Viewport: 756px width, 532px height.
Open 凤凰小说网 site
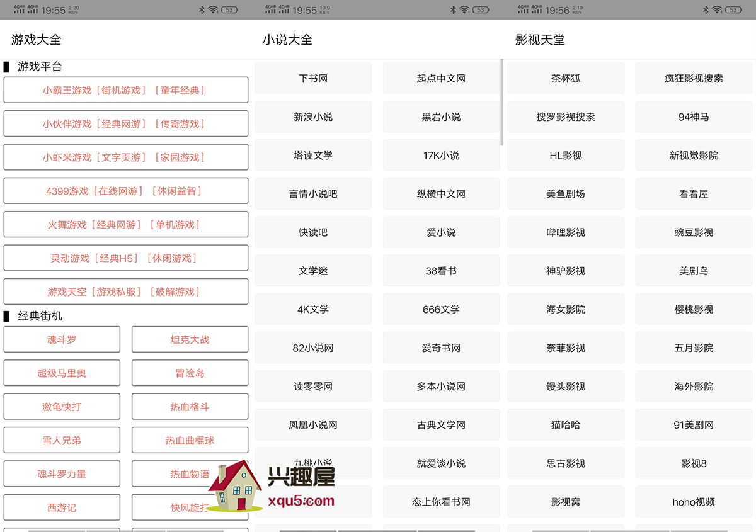(x=313, y=425)
